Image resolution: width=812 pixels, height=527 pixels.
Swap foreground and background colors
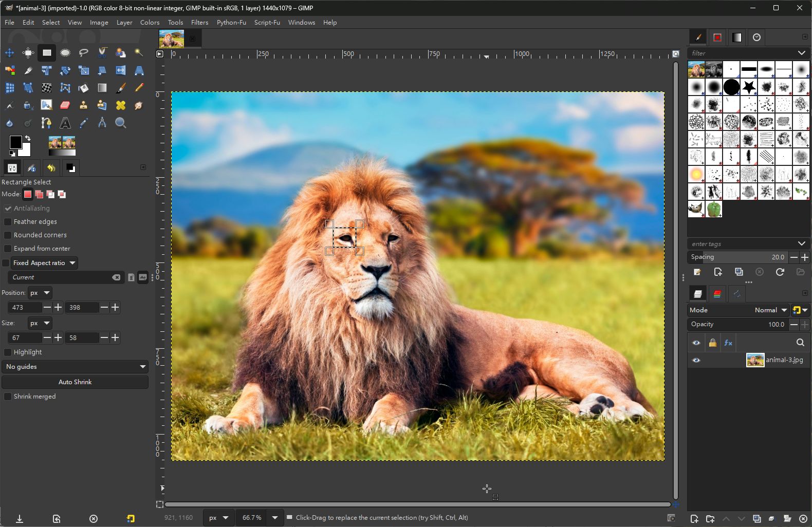28,138
